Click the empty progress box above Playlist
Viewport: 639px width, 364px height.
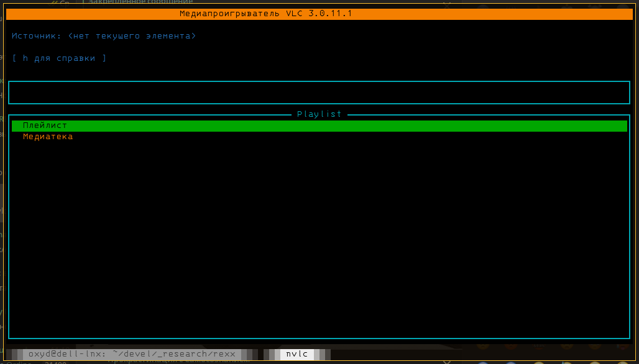click(x=319, y=93)
